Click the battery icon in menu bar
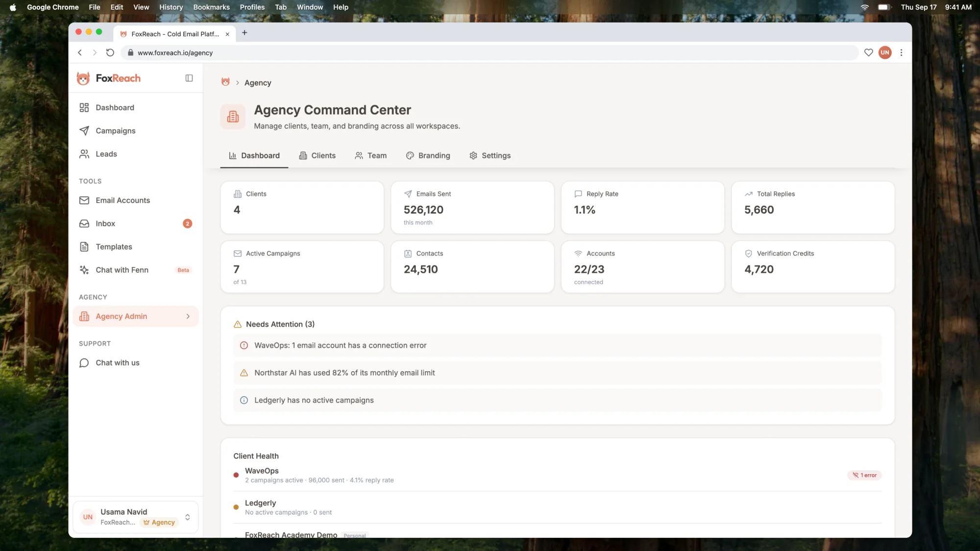The image size is (980, 551). [x=884, y=7]
